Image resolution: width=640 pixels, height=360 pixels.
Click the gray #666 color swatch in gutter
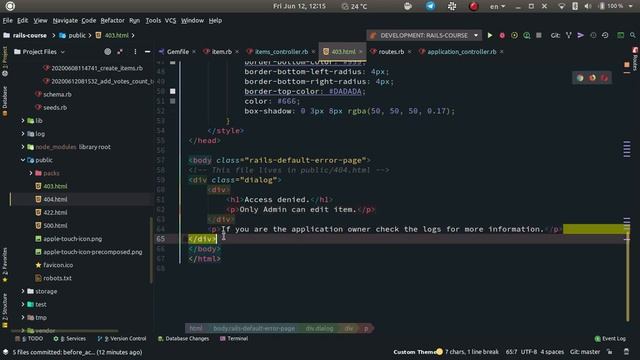click(x=173, y=101)
